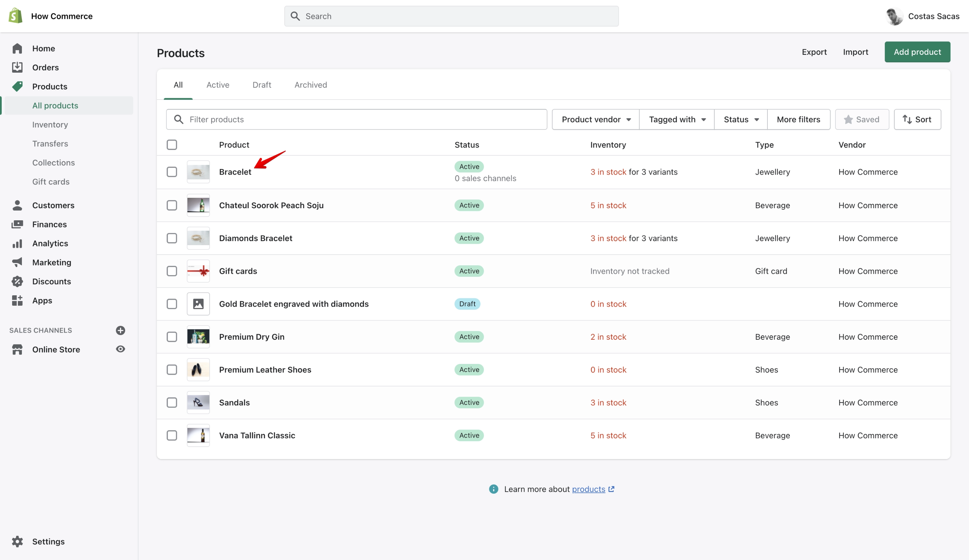The width and height of the screenshot is (969, 560).
Task: Click the Settings gear icon
Action: [17, 541]
